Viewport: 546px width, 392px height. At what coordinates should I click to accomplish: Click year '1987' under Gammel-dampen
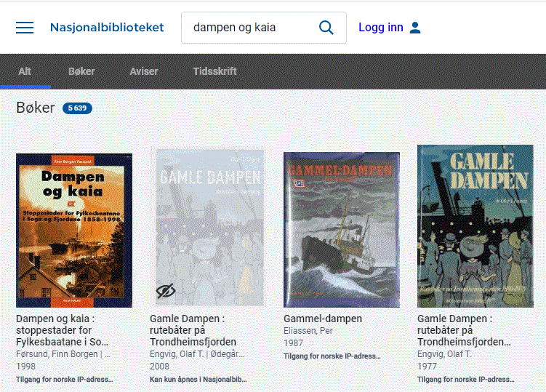[293, 343]
